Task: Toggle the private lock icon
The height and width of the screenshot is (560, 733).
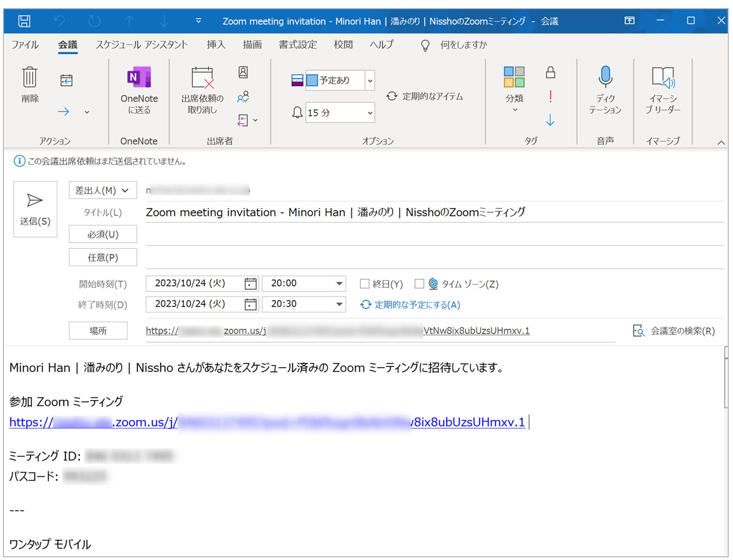Action: pos(551,72)
